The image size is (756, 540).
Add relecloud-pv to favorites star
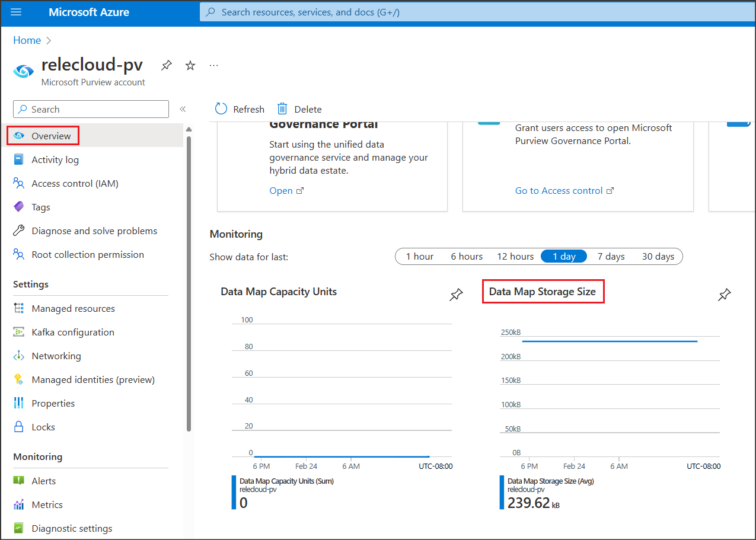point(190,65)
